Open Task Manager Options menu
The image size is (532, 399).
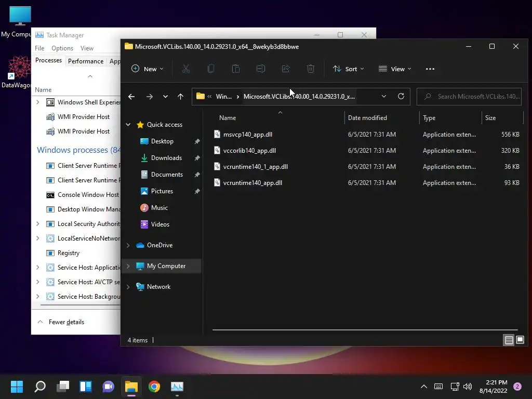coord(62,48)
